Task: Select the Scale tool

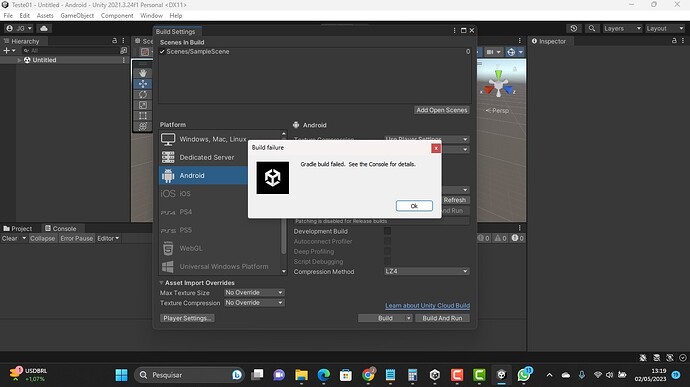Action: point(143,105)
